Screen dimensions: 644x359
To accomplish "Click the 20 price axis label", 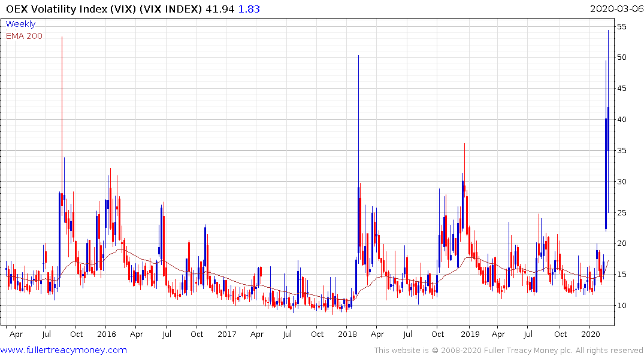I will (x=621, y=244).
